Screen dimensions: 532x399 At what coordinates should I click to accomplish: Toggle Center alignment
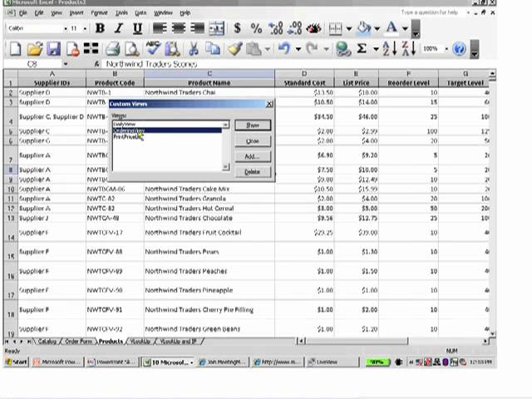(179, 28)
